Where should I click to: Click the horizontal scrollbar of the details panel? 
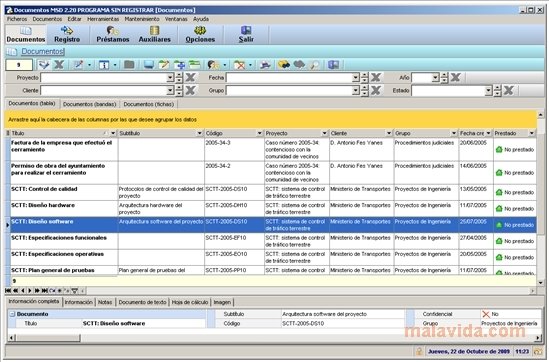[275, 338]
